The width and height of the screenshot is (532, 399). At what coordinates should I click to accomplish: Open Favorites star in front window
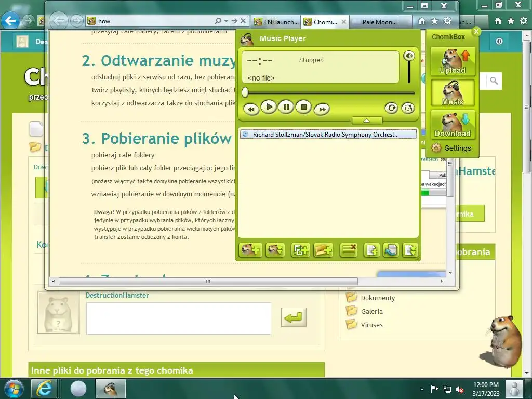point(435,21)
